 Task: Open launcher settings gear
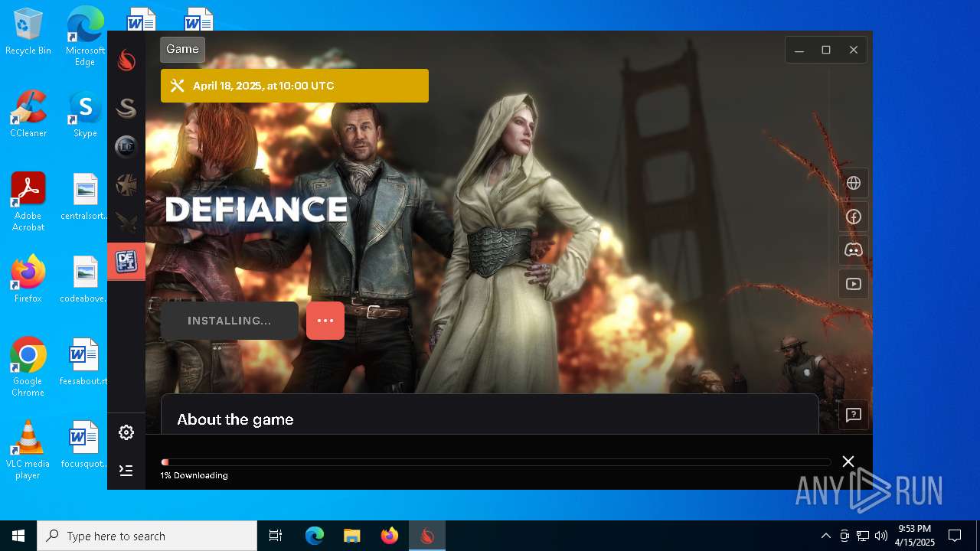(126, 432)
